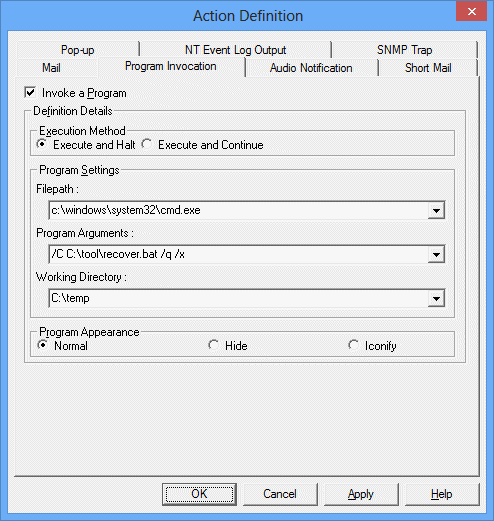The height and width of the screenshot is (521, 494).
Task: Expand the Filepath dropdown arrow
Action: pyautogui.click(x=436, y=210)
